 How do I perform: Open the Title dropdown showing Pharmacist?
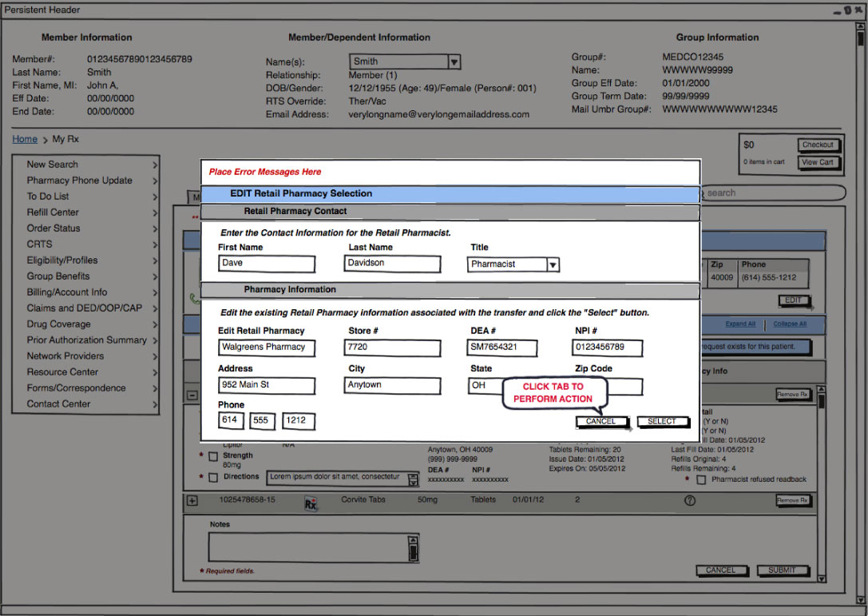coord(513,264)
